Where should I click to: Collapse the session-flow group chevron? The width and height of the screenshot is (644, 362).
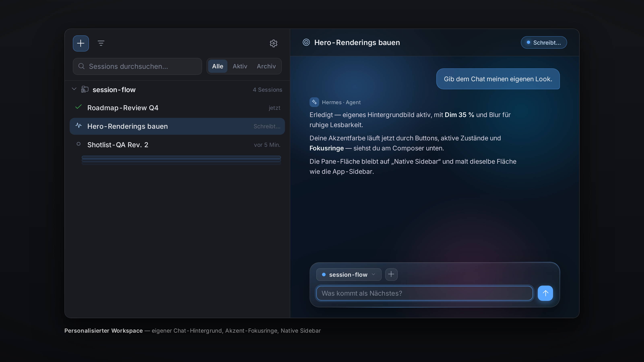[74, 89]
